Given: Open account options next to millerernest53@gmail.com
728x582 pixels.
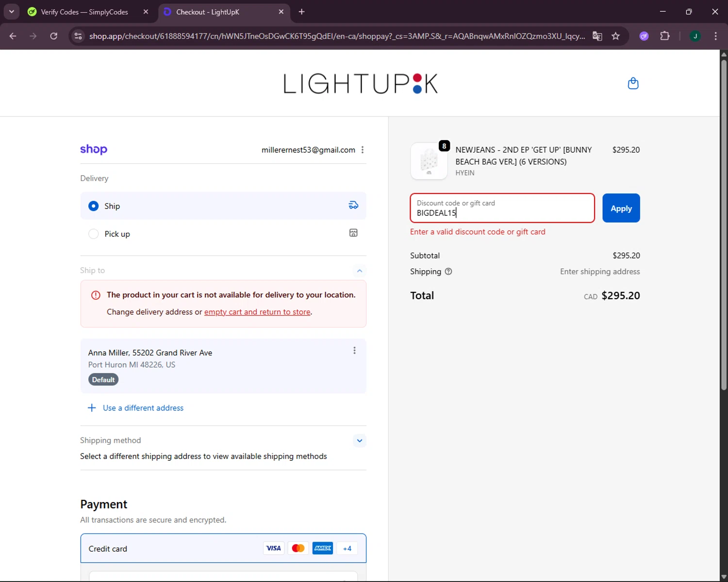Looking at the screenshot, I should tap(363, 150).
